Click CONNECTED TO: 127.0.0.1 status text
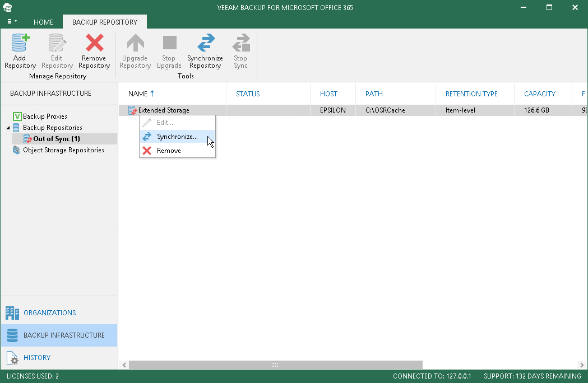The height and width of the screenshot is (383, 588). (x=432, y=376)
